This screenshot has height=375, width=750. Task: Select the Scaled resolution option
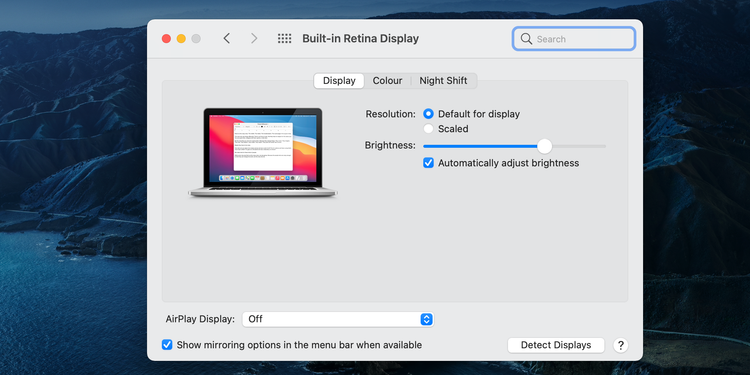click(x=429, y=129)
